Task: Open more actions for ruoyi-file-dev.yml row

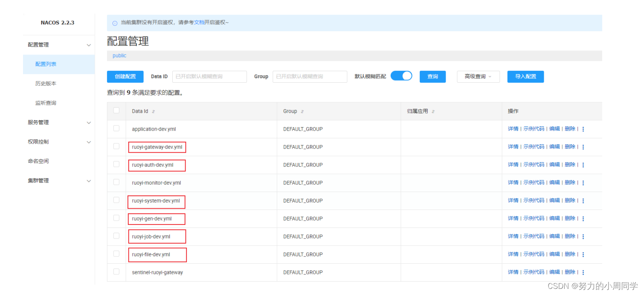Action: (x=583, y=255)
